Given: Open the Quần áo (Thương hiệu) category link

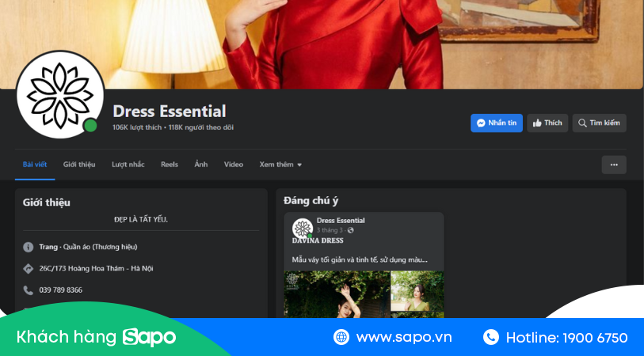Looking at the screenshot, I should 101,247.
